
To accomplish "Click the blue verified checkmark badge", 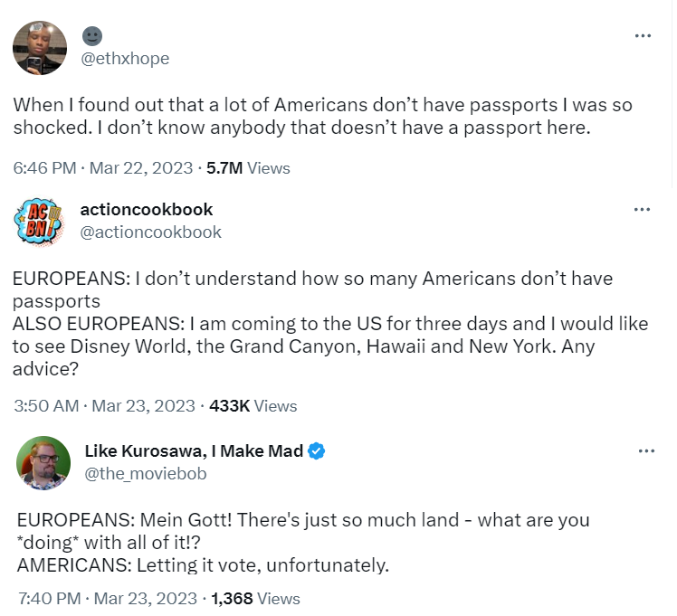I will (318, 451).
